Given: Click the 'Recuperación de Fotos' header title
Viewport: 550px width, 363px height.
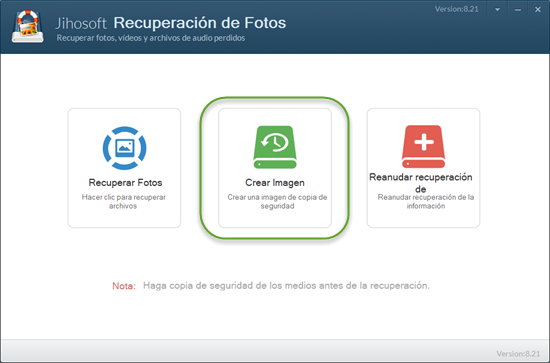Looking at the screenshot, I should (x=200, y=23).
